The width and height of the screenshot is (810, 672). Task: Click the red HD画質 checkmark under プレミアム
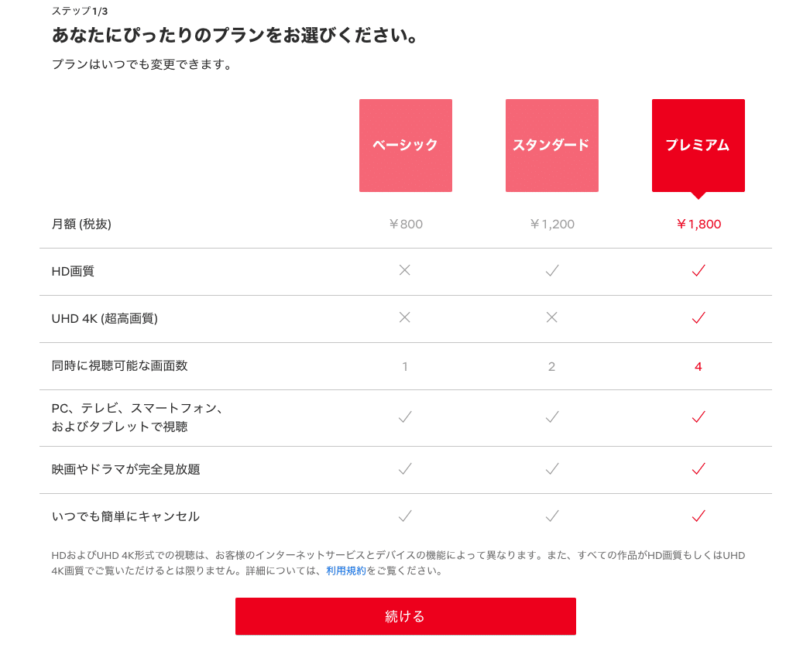tap(698, 270)
